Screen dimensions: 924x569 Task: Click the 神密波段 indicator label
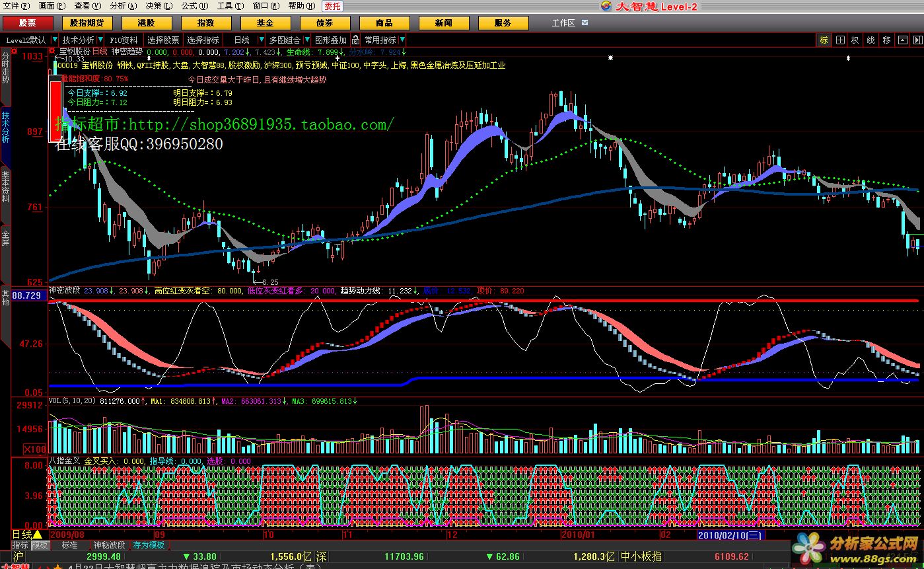coord(64,290)
